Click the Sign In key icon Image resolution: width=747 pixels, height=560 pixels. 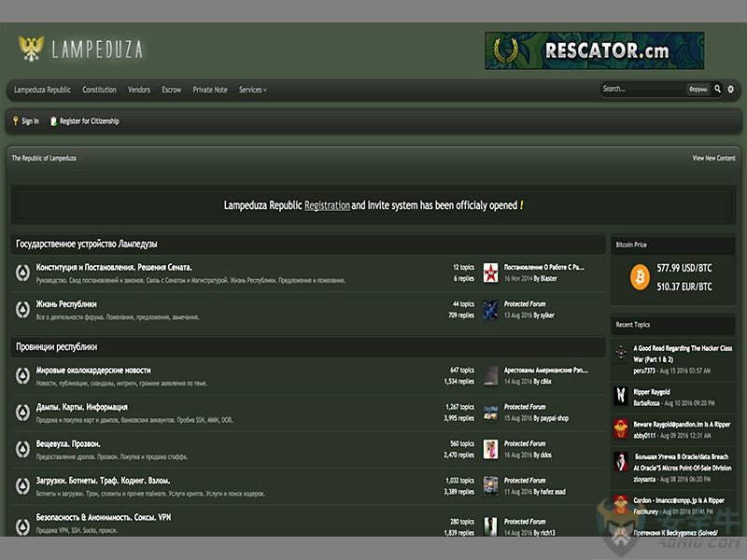click(15, 121)
